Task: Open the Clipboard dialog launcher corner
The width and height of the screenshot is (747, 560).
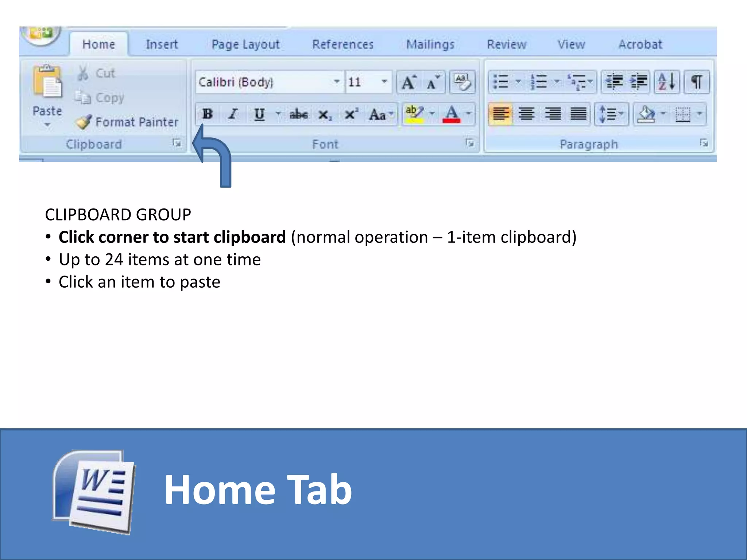Action: 177,143
